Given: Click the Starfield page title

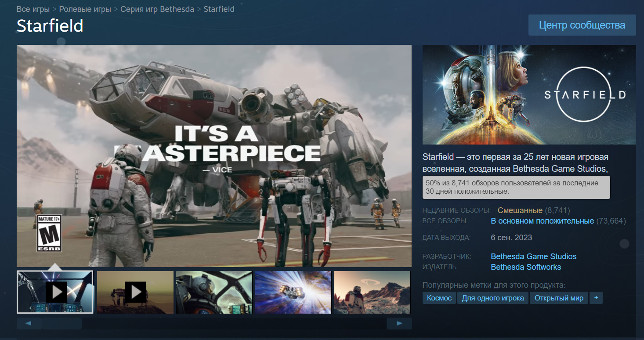Looking at the screenshot, I should click(x=50, y=25).
